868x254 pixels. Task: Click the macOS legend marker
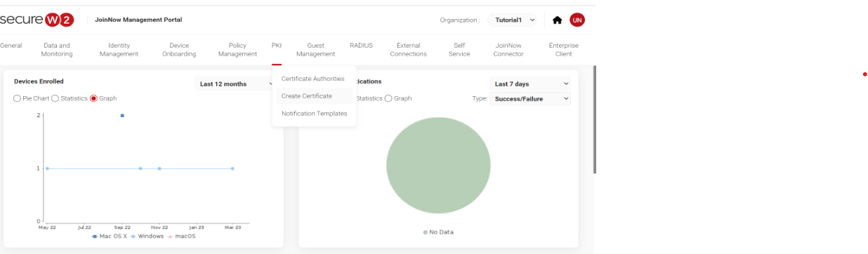coord(170,236)
